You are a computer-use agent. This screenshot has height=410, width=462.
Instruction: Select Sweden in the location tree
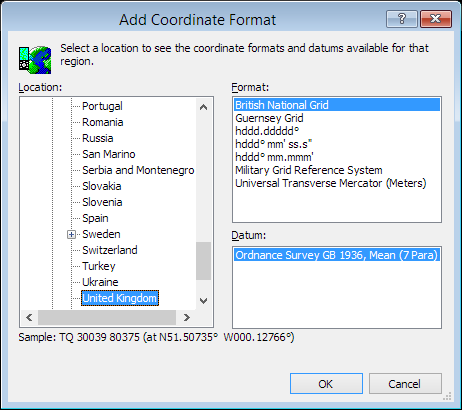[101, 234]
